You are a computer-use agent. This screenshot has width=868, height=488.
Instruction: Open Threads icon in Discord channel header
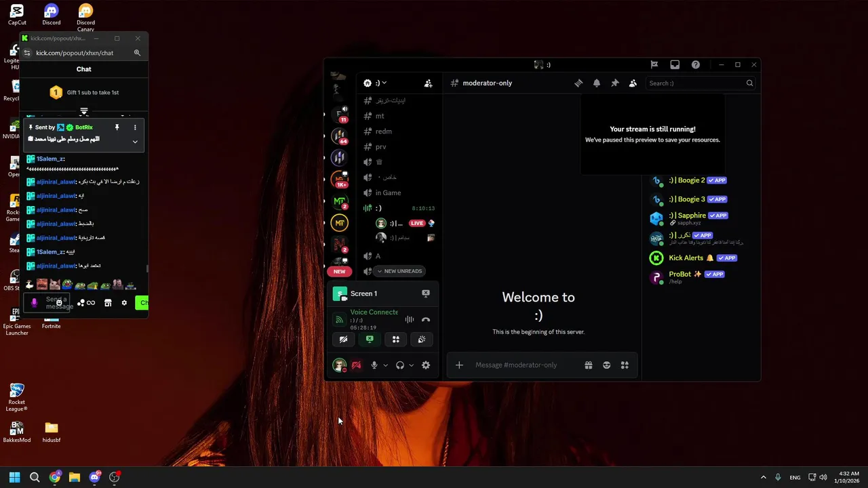point(578,83)
